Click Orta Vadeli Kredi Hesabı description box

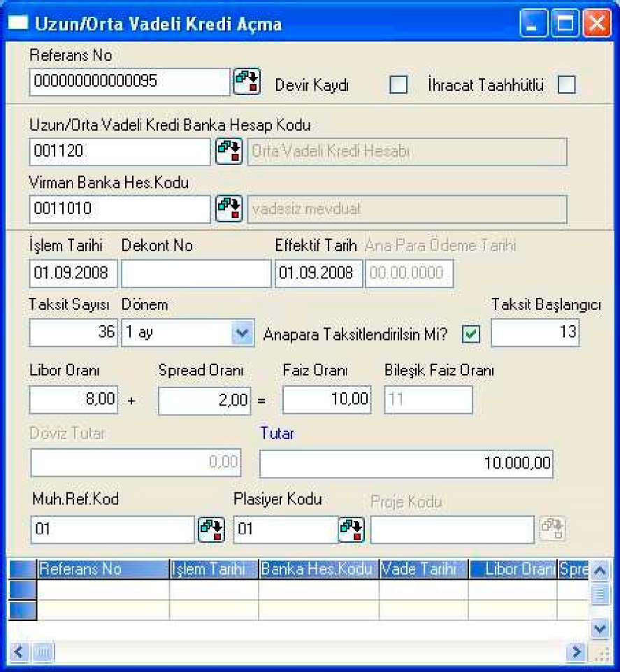tap(407, 151)
